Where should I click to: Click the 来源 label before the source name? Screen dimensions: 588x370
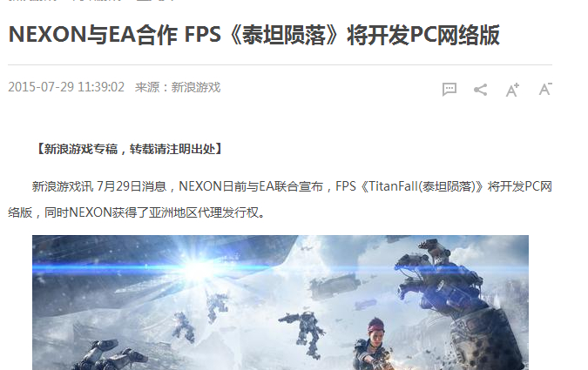147,87
